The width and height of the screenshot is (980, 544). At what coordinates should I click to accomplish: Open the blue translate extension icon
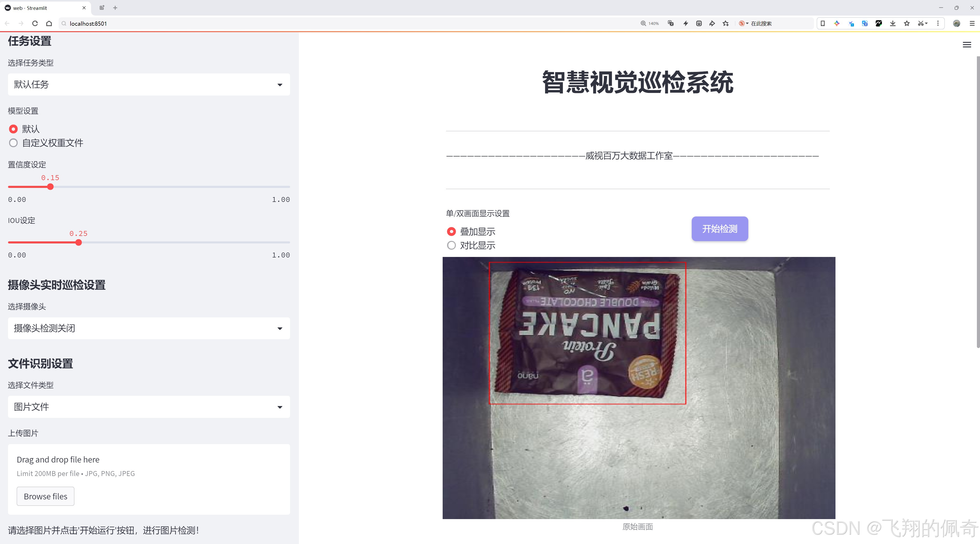865,24
